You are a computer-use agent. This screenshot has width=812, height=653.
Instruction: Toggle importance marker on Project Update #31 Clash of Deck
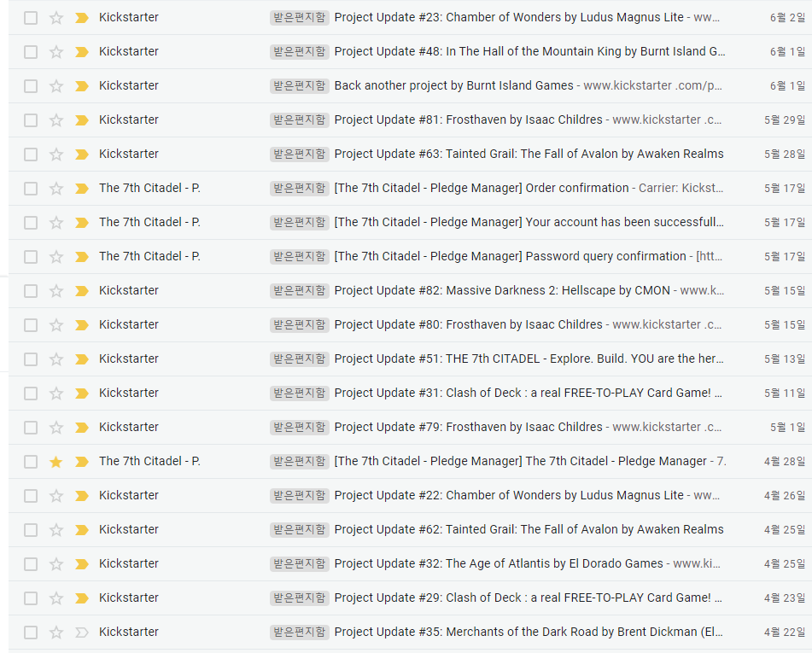(82, 394)
